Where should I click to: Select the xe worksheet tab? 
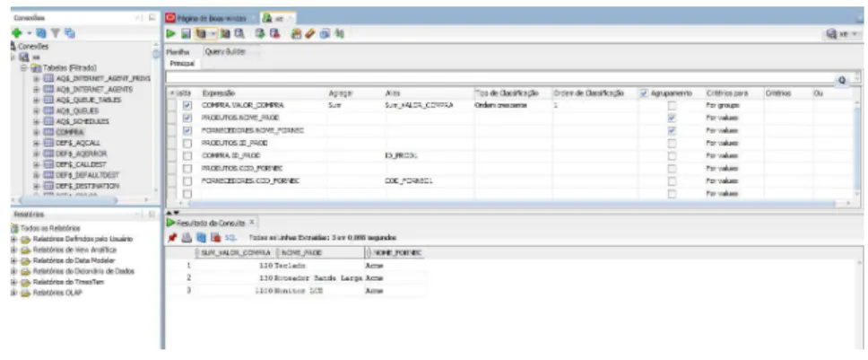277,18
